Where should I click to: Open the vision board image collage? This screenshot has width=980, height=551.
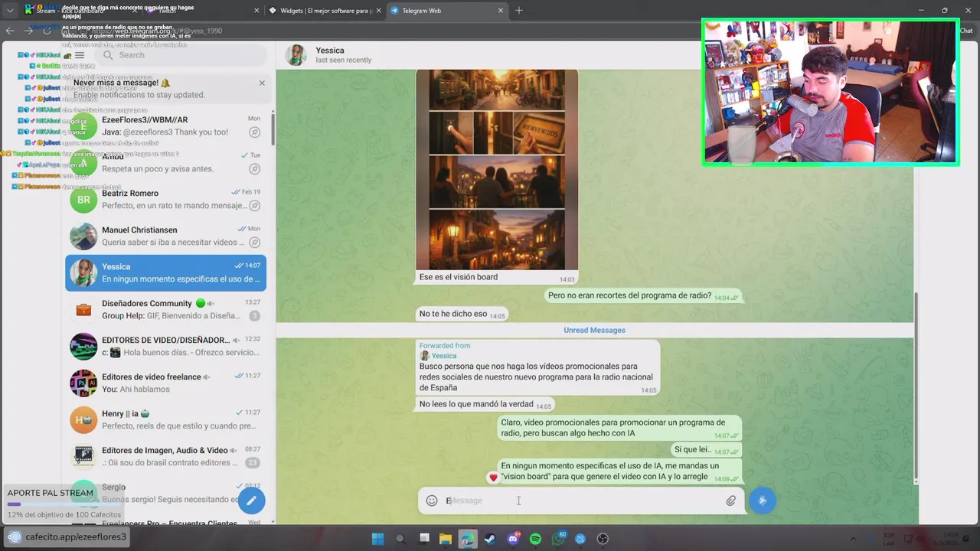coord(497,169)
